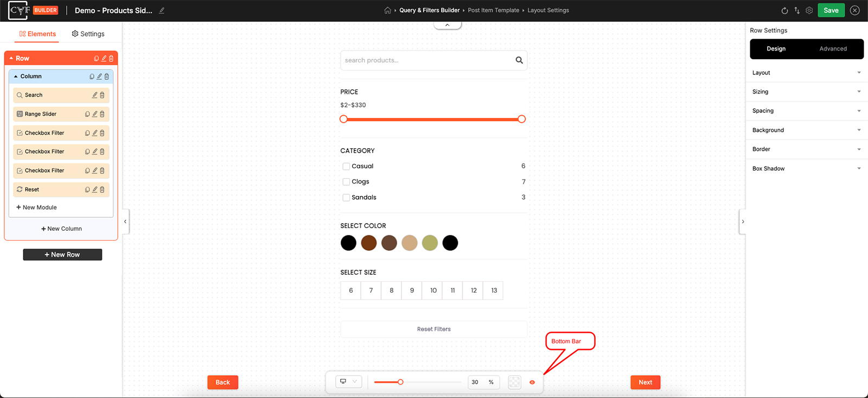
Task: Select the tan color swatch
Action: click(x=410, y=243)
